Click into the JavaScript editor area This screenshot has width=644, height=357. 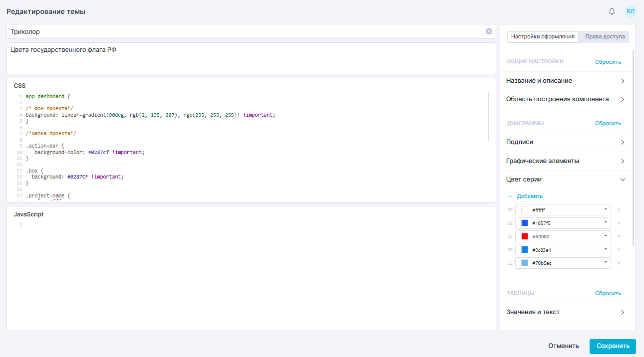pos(250,274)
